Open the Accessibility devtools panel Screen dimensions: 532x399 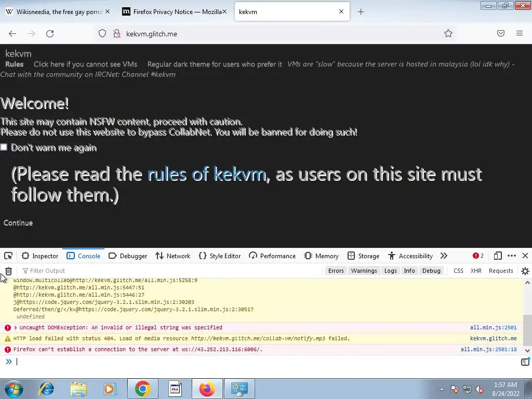tap(410, 256)
